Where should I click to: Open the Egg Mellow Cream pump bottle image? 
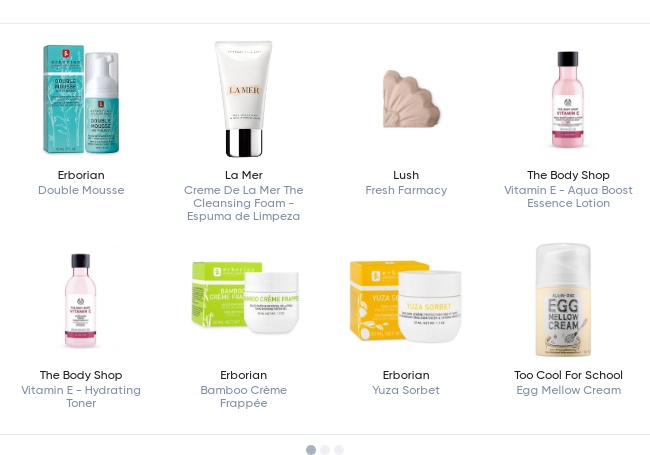(x=563, y=300)
